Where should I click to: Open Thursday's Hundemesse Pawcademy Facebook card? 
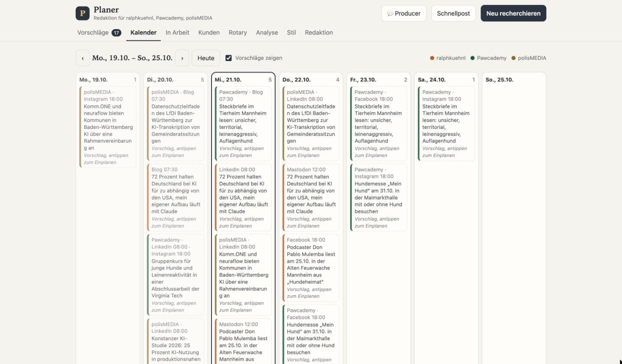[310, 335]
